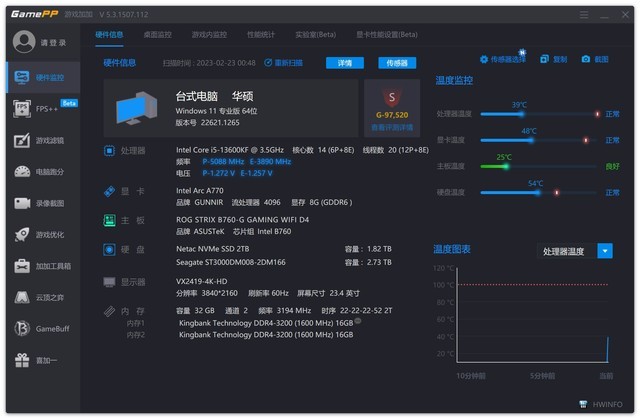Open the hamburger menu in title bar

tap(584, 15)
